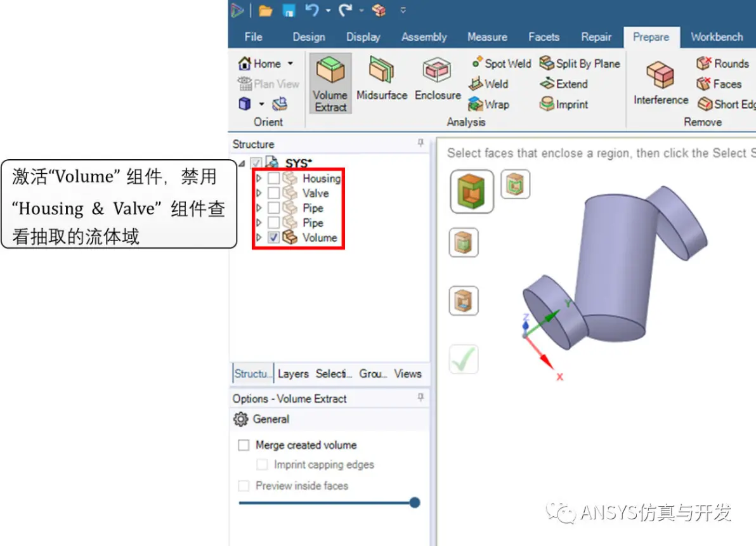The image size is (756, 546).
Task: Select the Imprint tool
Action: [x=564, y=104]
